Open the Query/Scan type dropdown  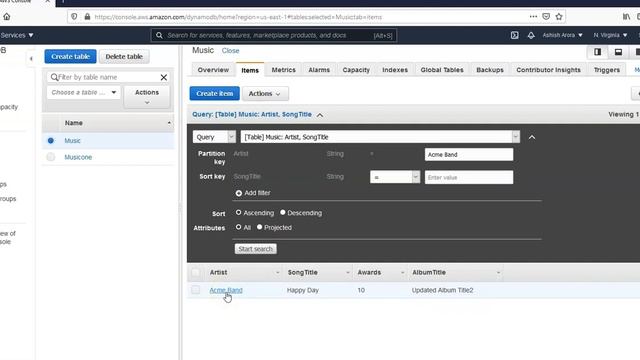point(214,137)
